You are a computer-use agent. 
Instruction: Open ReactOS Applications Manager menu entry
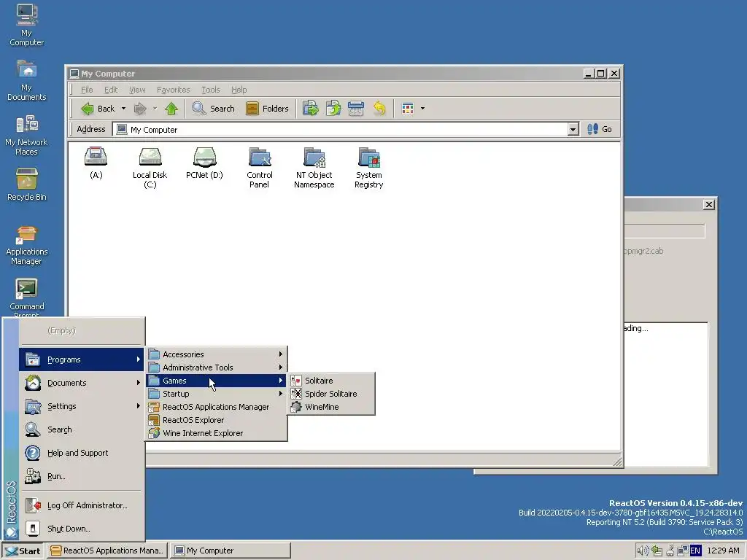[216, 407]
